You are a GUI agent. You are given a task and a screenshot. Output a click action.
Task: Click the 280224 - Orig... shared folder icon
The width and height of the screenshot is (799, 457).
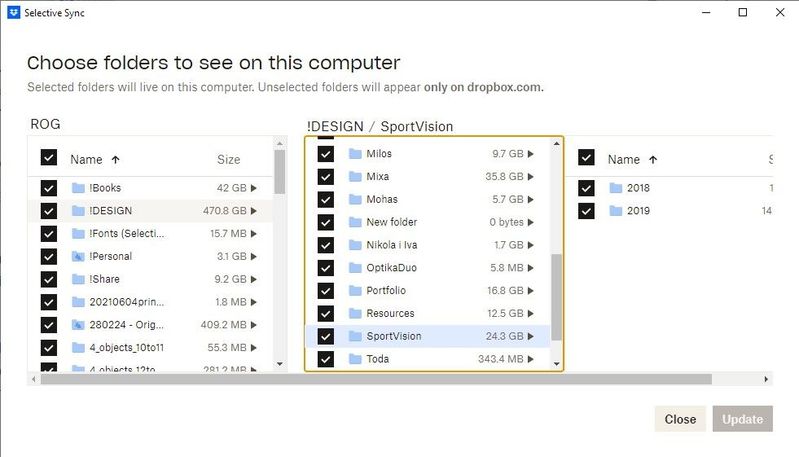click(x=78, y=325)
